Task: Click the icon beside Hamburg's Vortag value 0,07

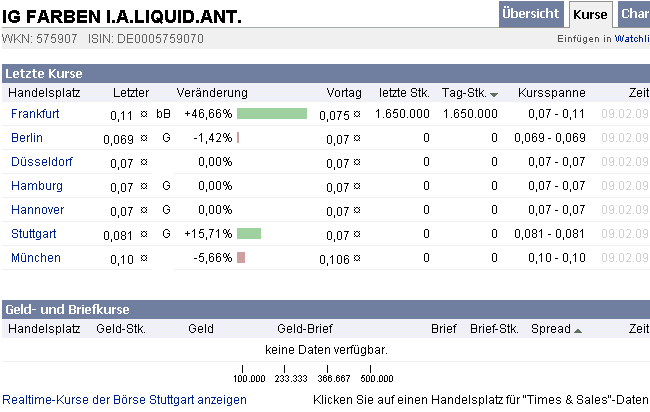Action: tap(357, 186)
